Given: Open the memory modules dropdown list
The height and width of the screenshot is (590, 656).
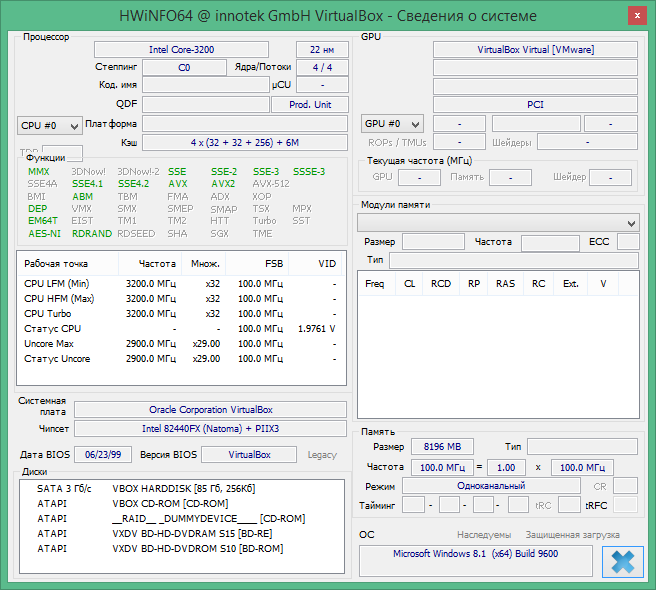Looking at the screenshot, I should pyautogui.click(x=499, y=222).
